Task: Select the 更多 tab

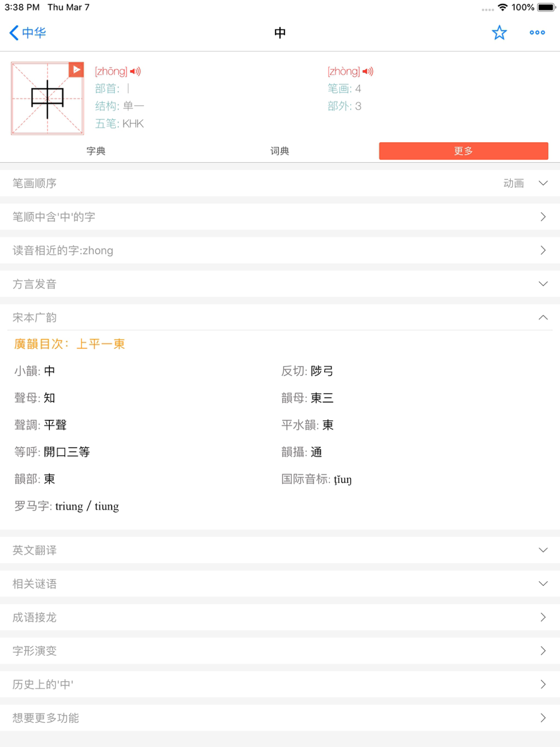Action: (464, 151)
